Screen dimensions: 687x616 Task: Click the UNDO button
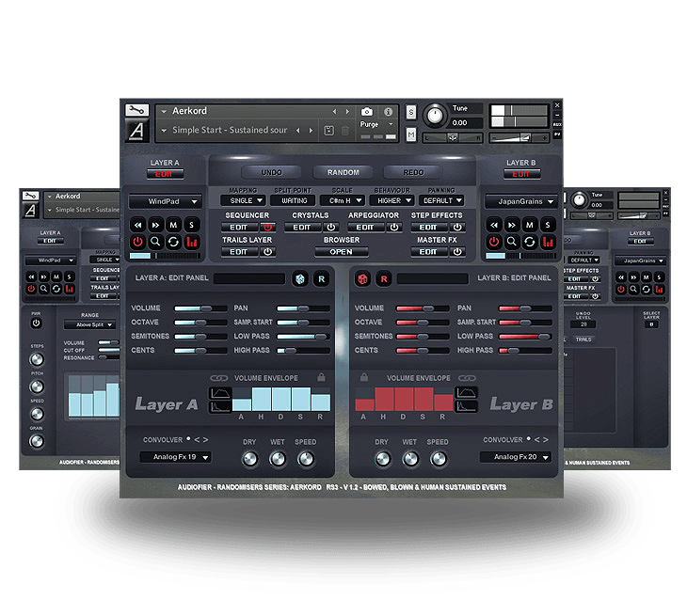coord(272,172)
